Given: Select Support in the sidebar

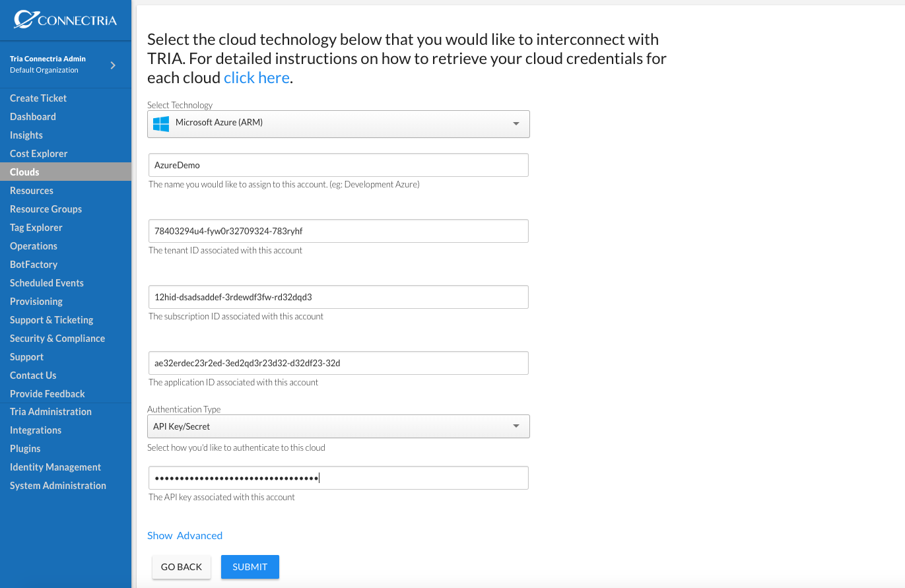Looking at the screenshot, I should (26, 357).
